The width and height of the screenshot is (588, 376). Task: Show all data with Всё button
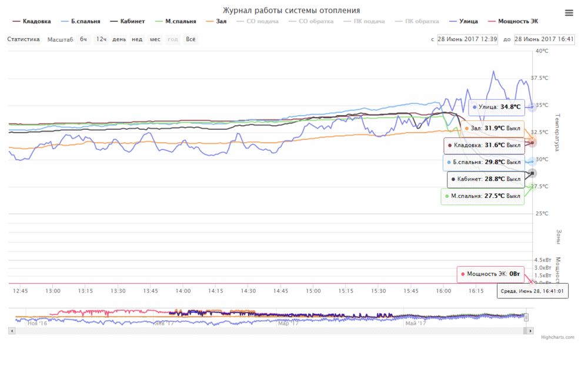click(x=191, y=39)
